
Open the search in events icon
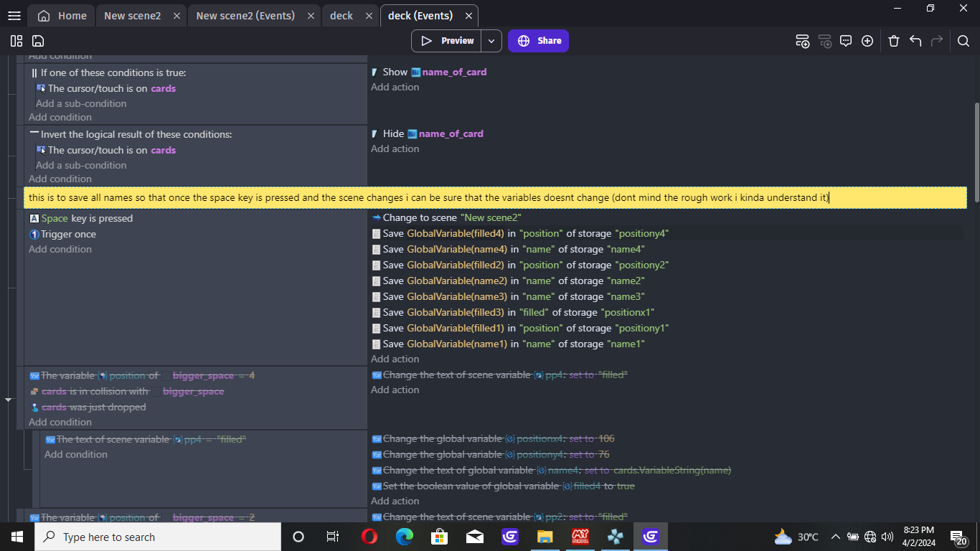[963, 41]
